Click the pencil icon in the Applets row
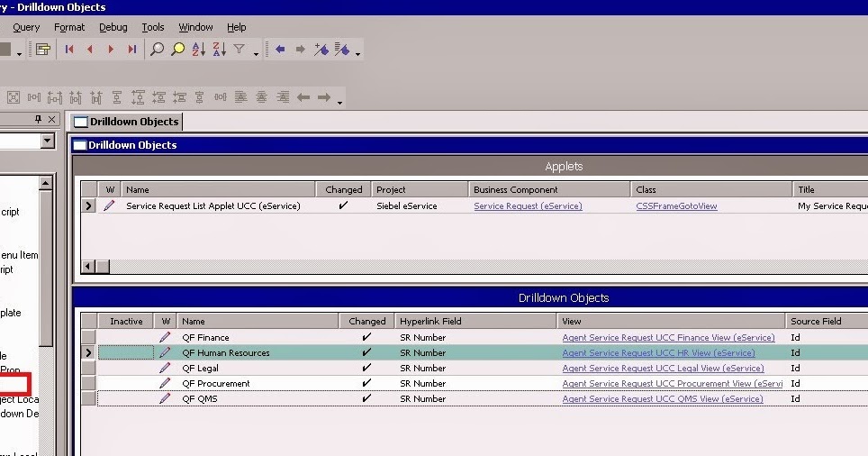This screenshot has width=868, height=456. click(x=109, y=205)
